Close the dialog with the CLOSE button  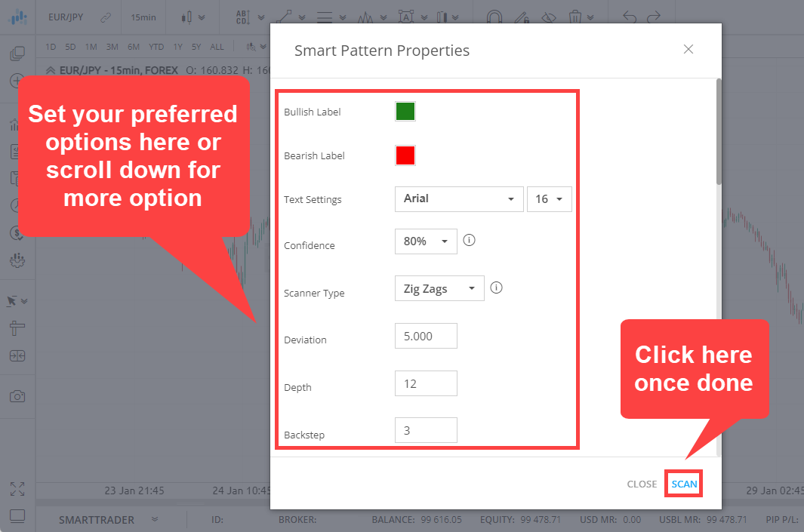(641, 484)
